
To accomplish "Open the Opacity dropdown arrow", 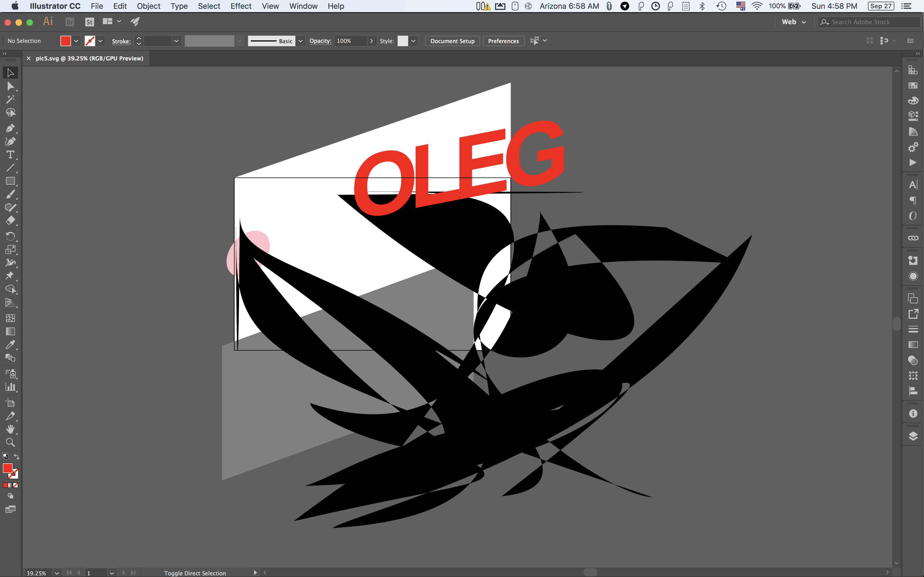I will [x=371, y=41].
